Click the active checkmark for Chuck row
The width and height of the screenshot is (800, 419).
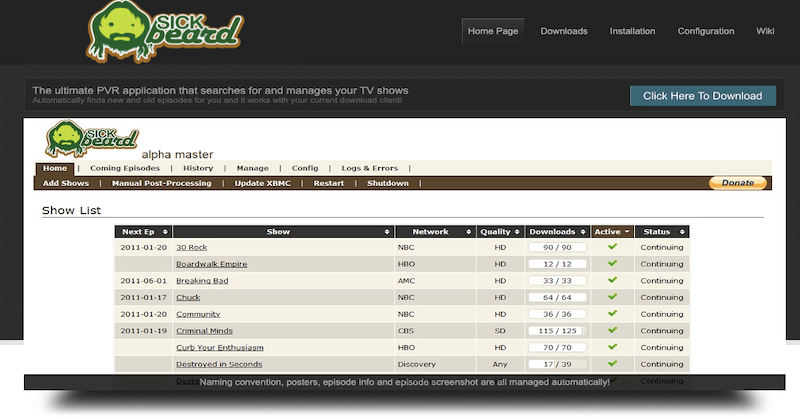point(612,296)
